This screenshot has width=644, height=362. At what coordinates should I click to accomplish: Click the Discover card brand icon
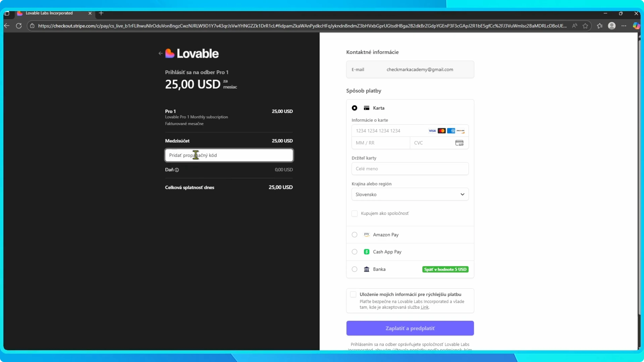coord(460,131)
